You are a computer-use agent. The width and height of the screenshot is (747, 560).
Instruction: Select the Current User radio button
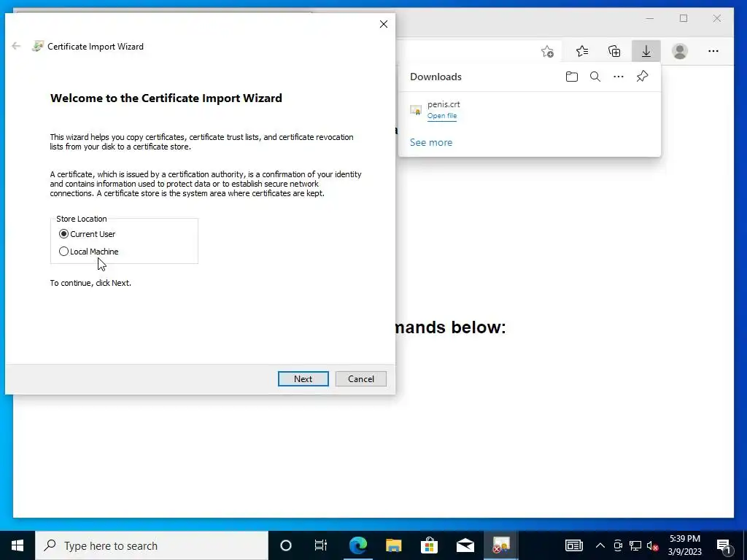click(63, 234)
